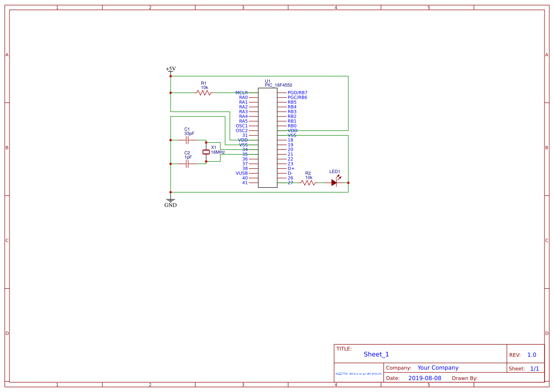Click the MCLR pin label on U1

242,92
